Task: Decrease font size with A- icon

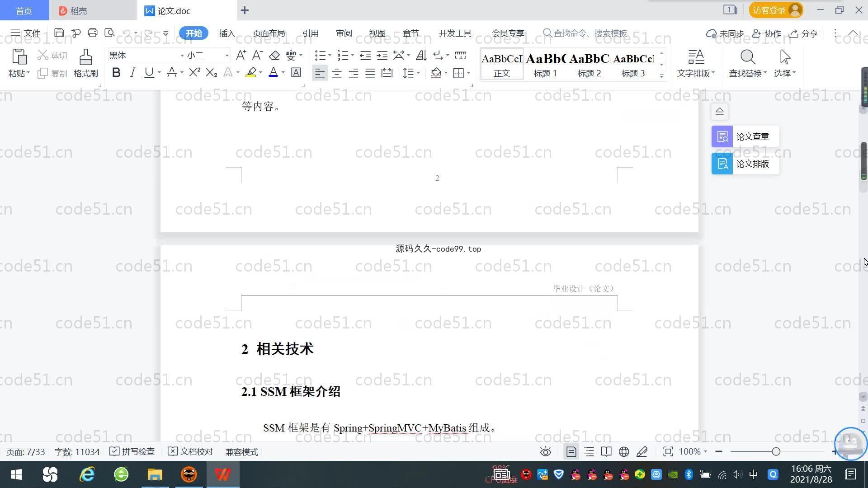Action: pos(257,55)
